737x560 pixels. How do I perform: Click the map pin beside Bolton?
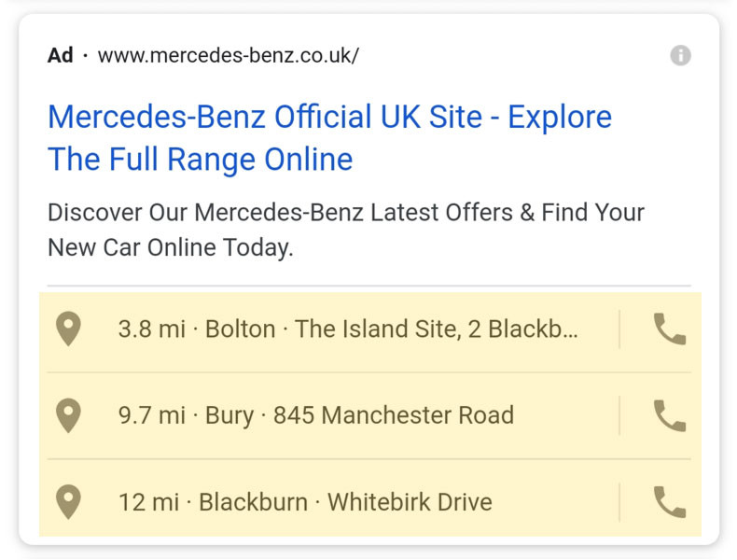68,329
